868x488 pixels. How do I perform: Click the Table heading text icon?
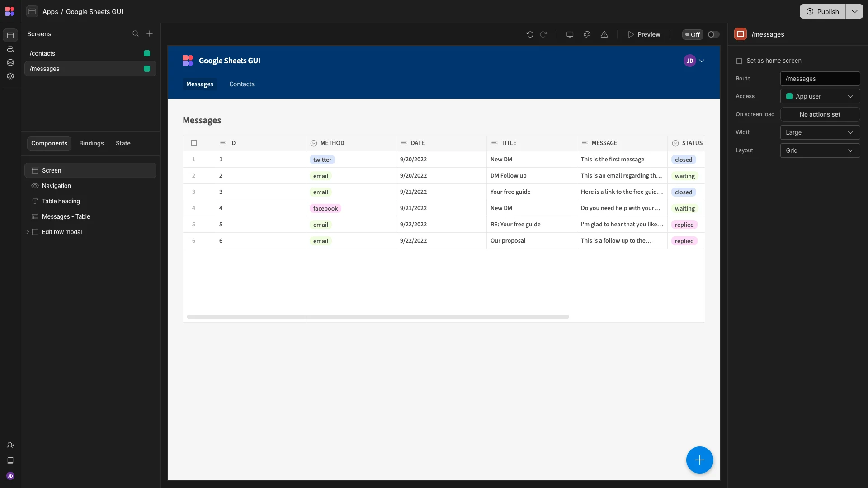35,201
